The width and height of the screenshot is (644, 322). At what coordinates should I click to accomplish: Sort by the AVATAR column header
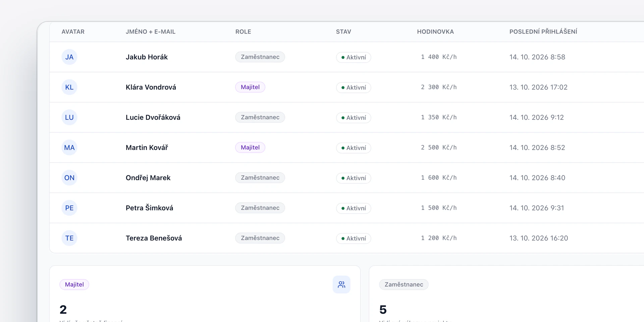pos(73,32)
